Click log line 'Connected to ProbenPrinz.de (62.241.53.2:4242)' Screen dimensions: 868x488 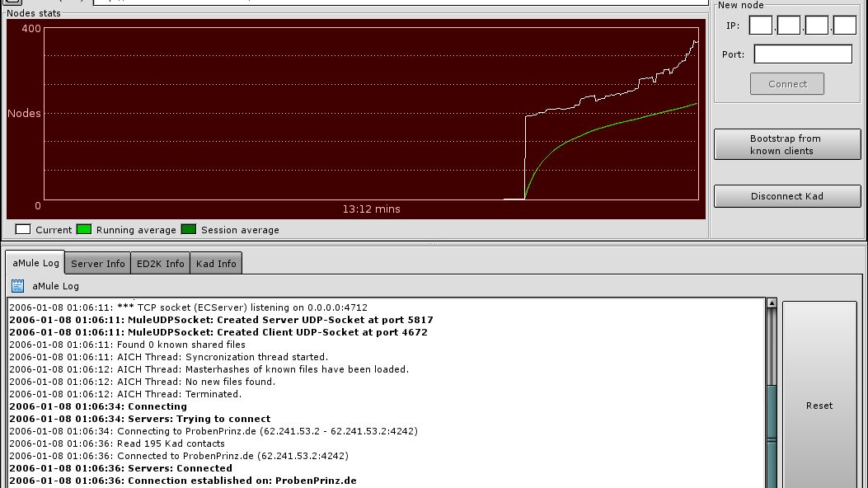(x=179, y=456)
